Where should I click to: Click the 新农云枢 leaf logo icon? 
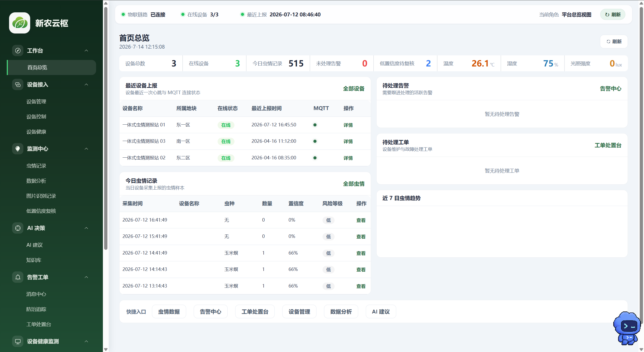[20, 23]
